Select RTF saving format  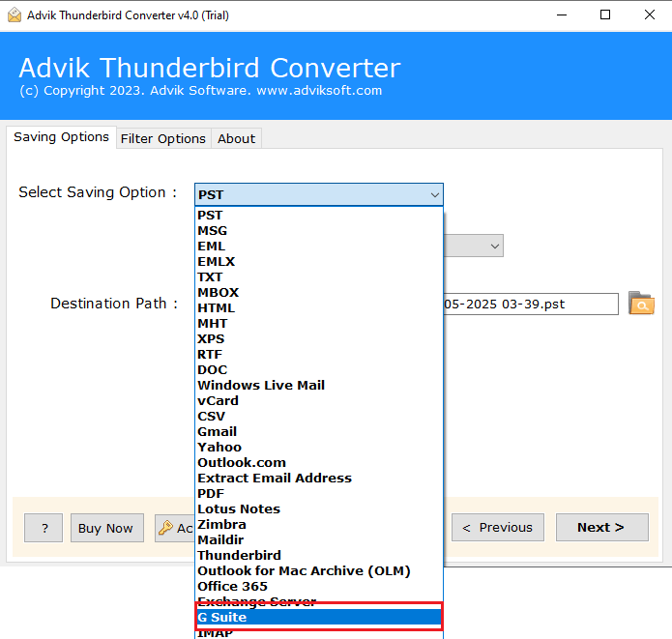pyautogui.click(x=319, y=355)
